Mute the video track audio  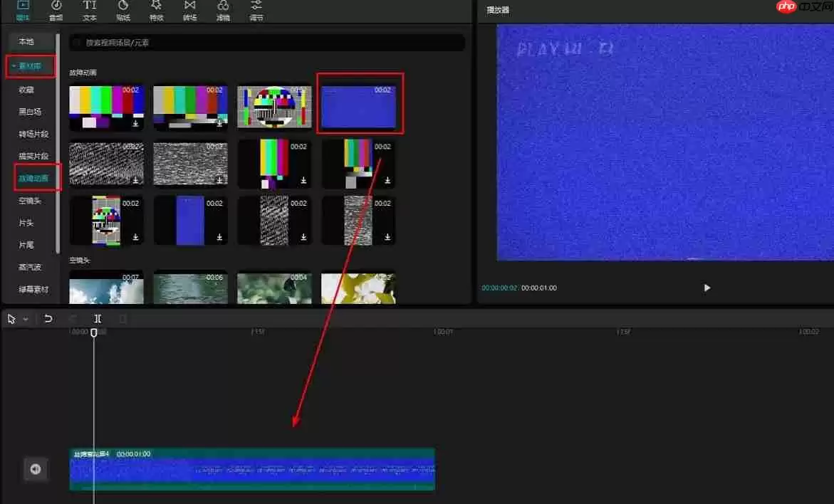[35, 468]
